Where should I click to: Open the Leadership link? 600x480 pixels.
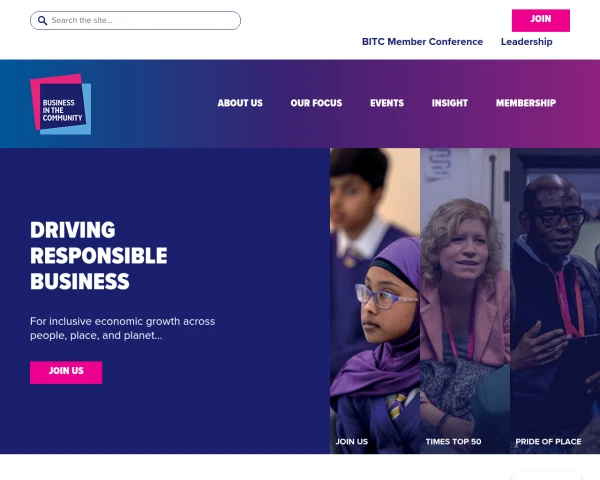(527, 42)
